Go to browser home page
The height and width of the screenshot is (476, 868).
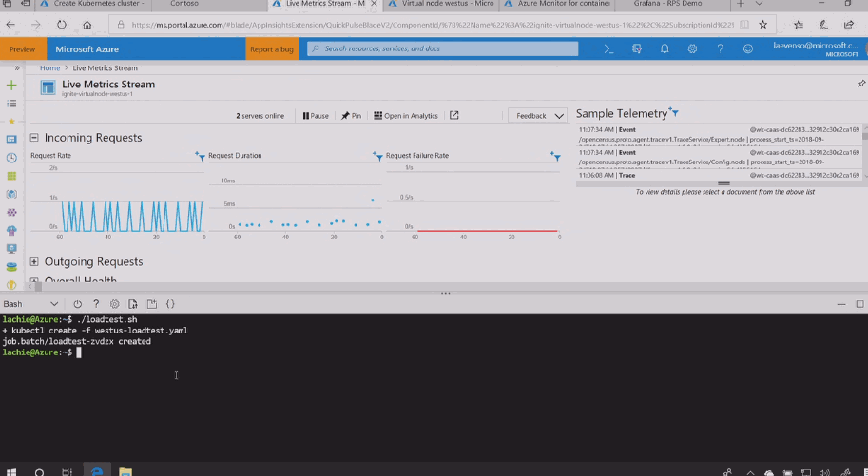point(87,25)
